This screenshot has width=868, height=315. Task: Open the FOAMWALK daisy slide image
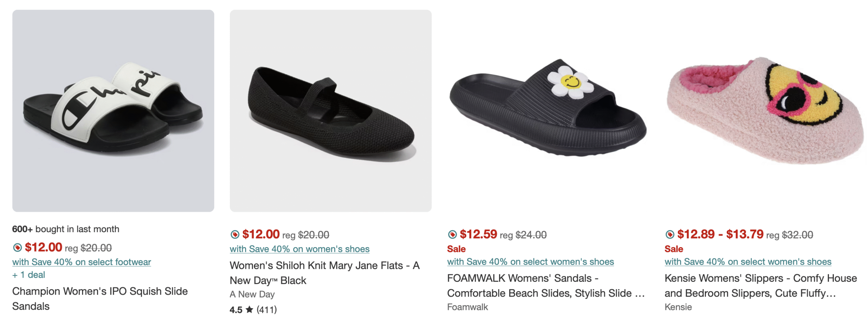[548, 111]
